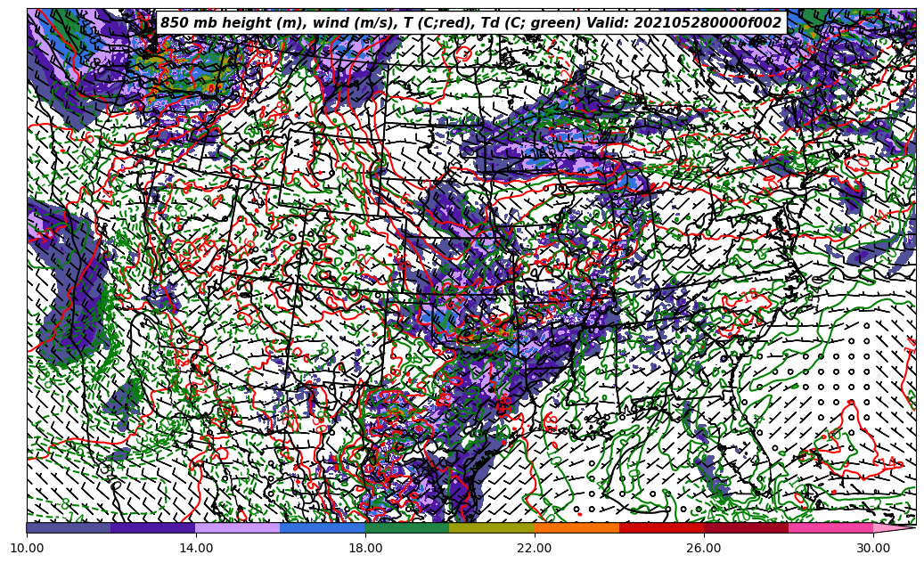Click the 18.00 colorbar tick label
924x563 pixels.
[365, 548]
